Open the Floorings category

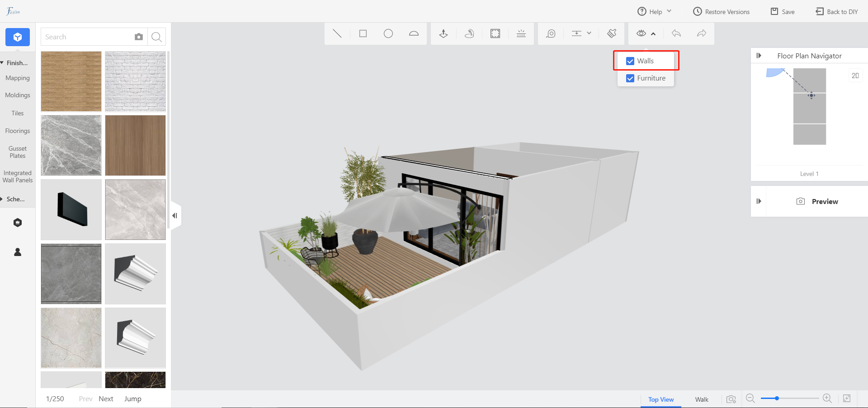point(18,131)
